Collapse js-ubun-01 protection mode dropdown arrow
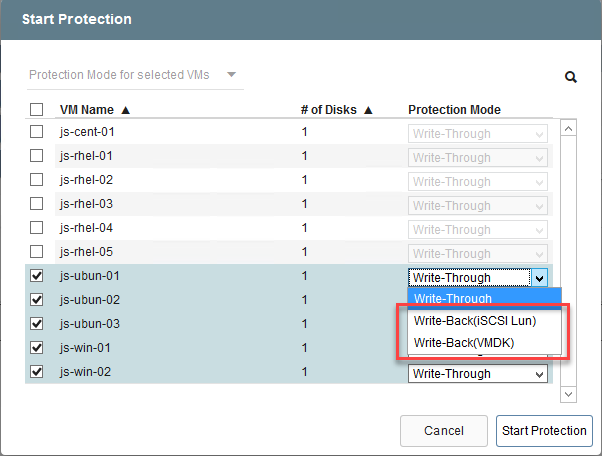Image resolution: width=602 pixels, height=456 pixels. point(540,278)
